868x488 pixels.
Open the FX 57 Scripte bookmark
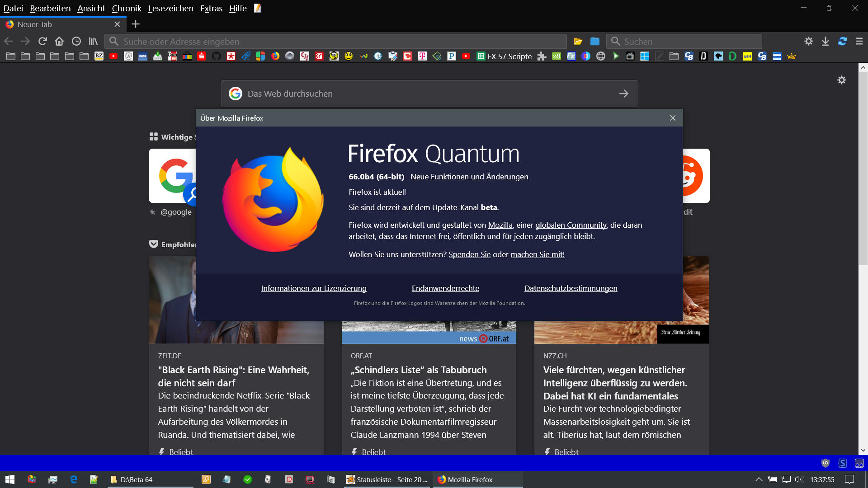pyautogui.click(x=504, y=56)
